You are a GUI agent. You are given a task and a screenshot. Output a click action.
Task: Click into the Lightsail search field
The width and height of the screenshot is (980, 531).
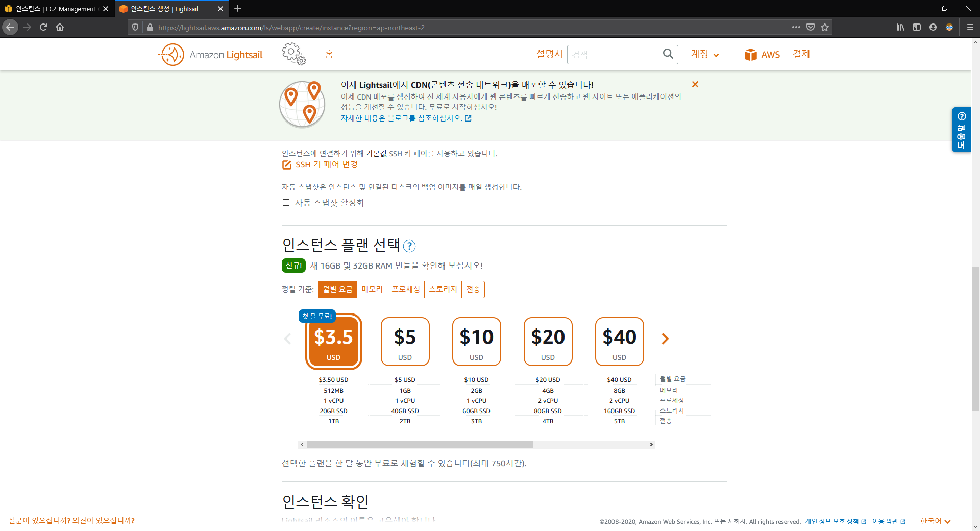click(614, 54)
